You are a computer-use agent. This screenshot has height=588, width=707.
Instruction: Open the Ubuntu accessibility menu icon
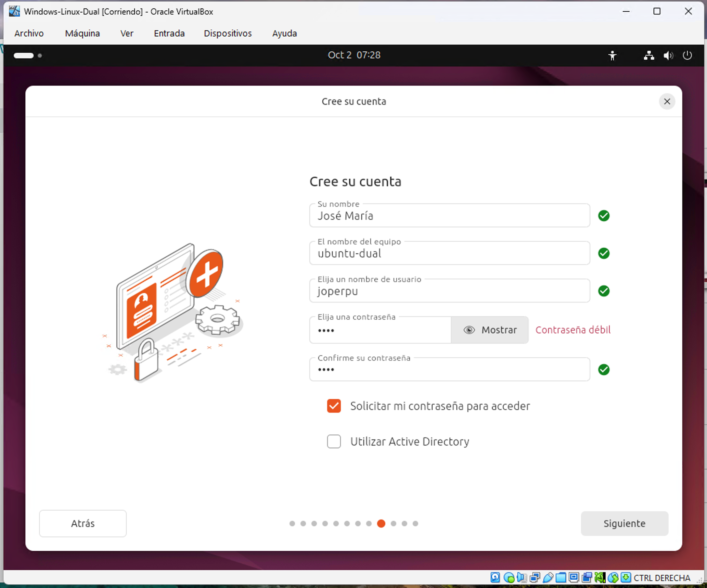[612, 55]
